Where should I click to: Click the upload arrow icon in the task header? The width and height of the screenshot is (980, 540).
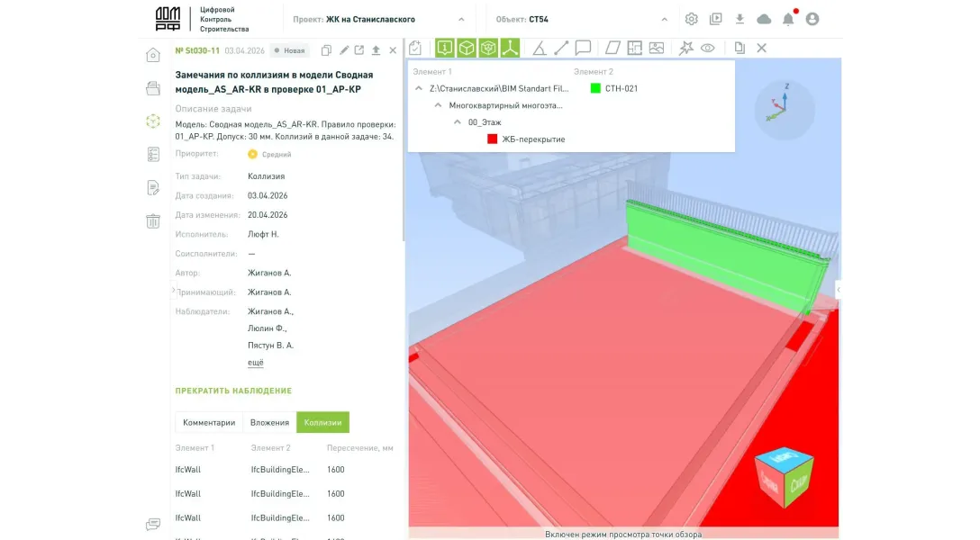[377, 50]
